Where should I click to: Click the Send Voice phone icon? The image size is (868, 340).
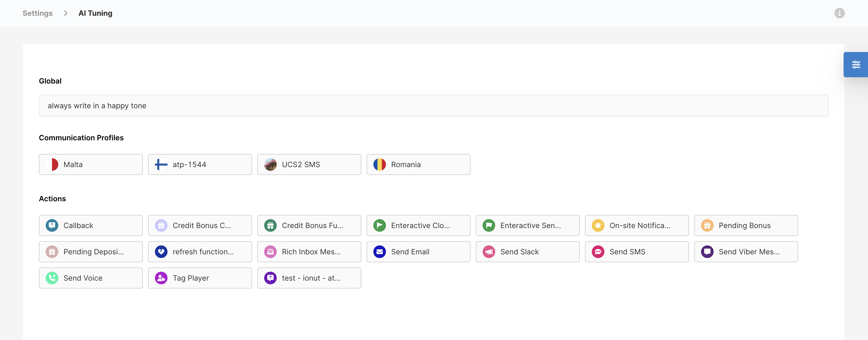[x=52, y=278]
